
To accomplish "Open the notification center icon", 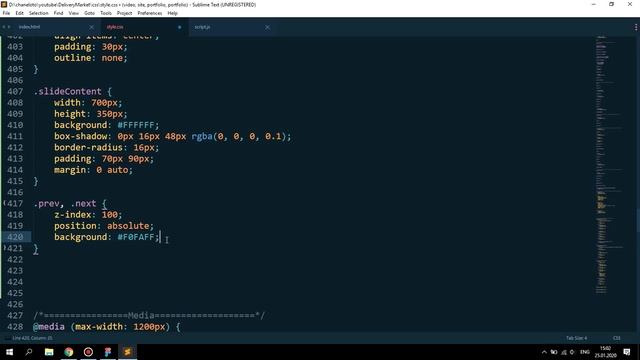I will point(627,352).
